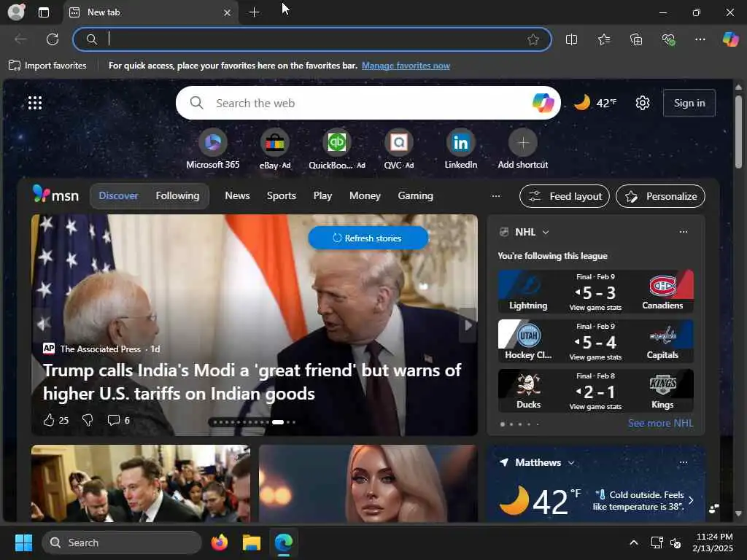View game stats for Ducks vs Kings
Image resolution: width=747 pixels, height=560 pixels.
[595, 407]
